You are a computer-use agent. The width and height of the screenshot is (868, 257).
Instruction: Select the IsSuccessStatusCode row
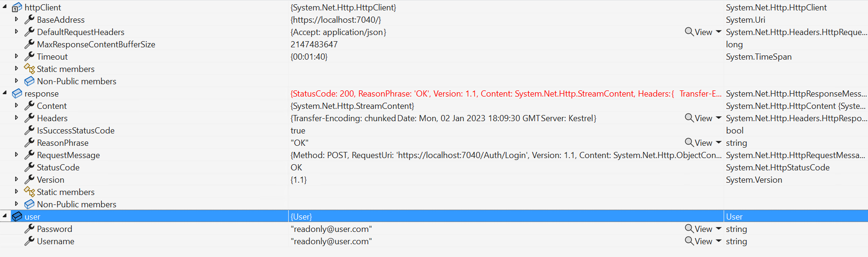[434, 130]
